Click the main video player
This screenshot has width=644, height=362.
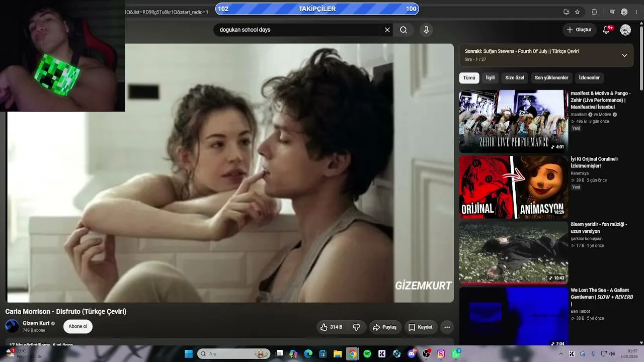click(x=230, y=173)
